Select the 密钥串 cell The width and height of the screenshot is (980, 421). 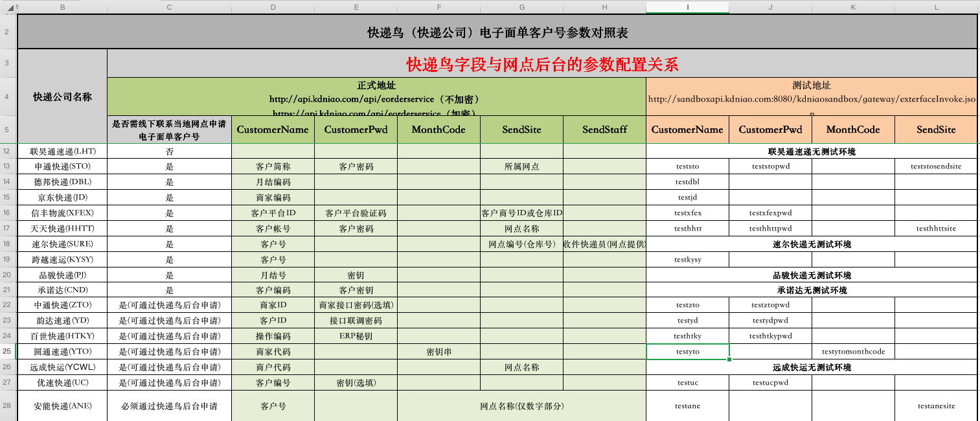coord(439,352)
